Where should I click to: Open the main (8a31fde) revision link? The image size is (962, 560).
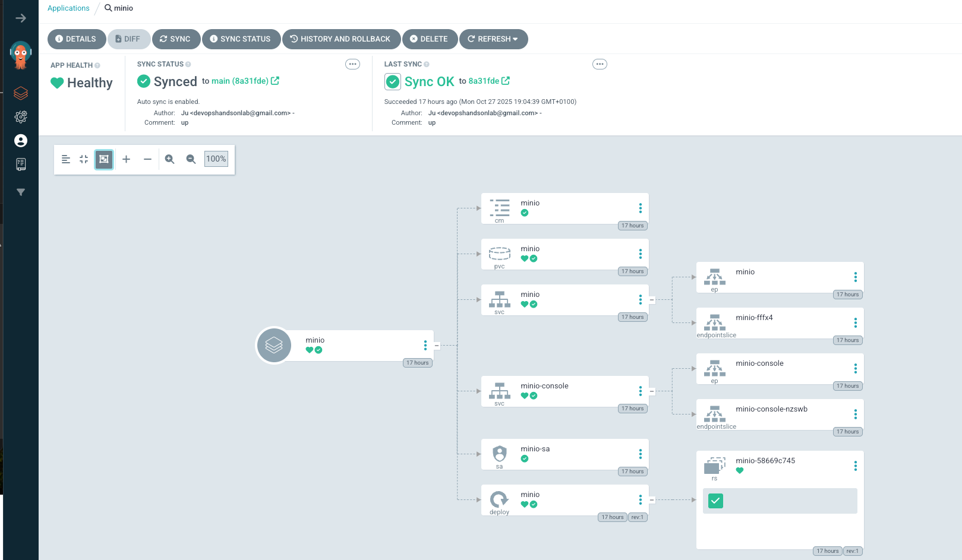coord(240,81)
